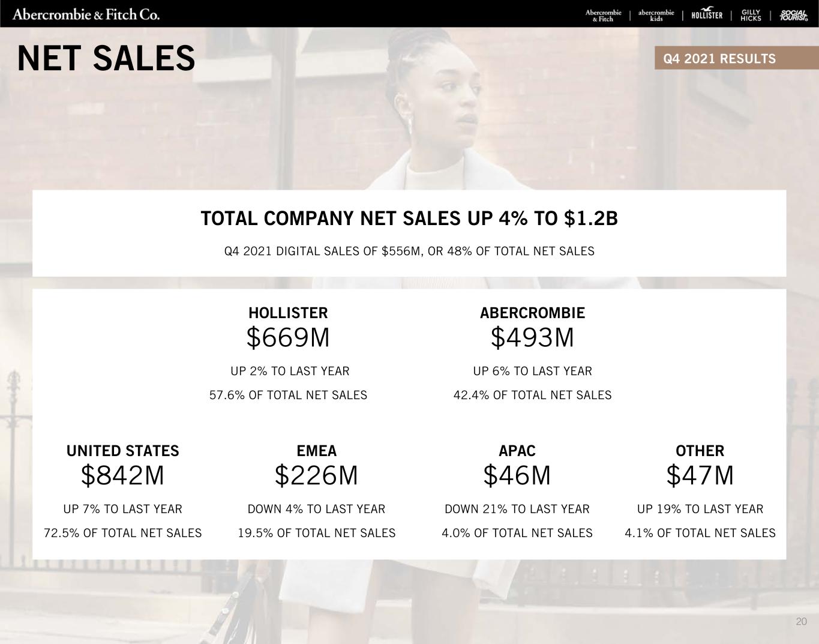Click the Abercrombie & Fitch Co. header logo
Screen dimensions: 819x644
tap(86, 14)
